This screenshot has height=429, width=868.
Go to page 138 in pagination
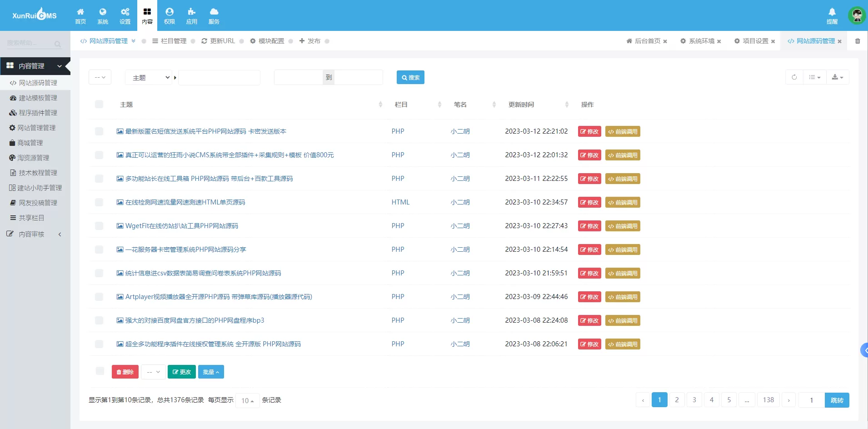pos(768,400)
